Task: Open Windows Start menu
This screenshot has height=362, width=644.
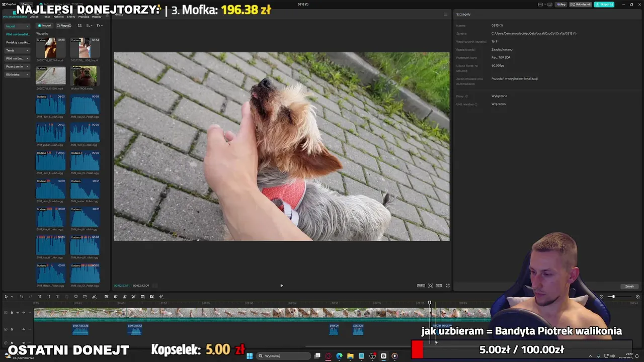Action: [250, 356]
